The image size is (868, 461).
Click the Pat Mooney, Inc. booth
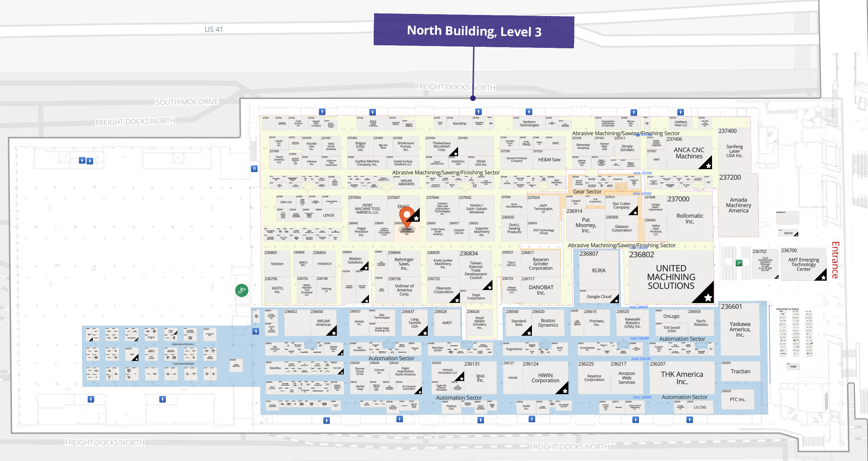[586, 225]
